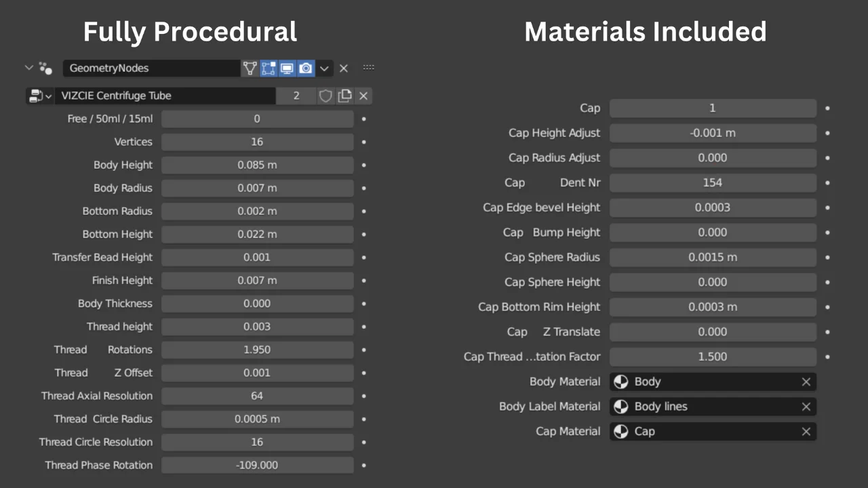
Task: Toggle the Free / 50ml / 15ml value
Action: pos(257,119)
